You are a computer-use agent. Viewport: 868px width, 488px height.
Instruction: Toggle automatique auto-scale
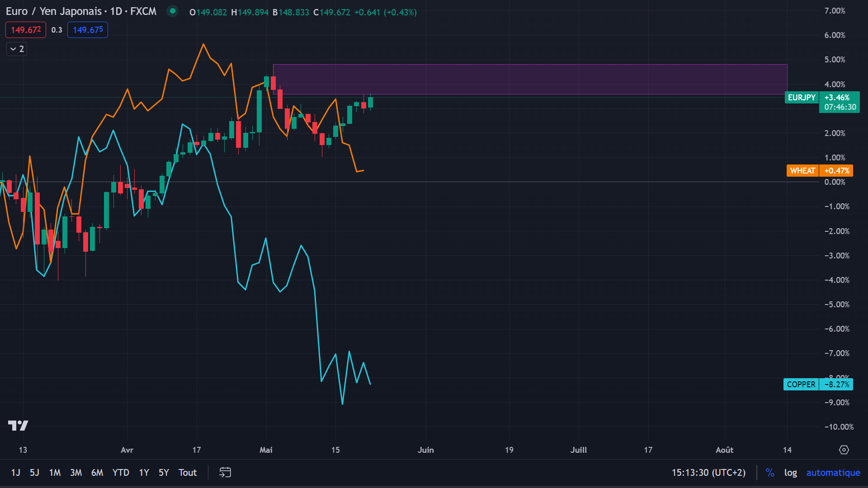(833, 473)
